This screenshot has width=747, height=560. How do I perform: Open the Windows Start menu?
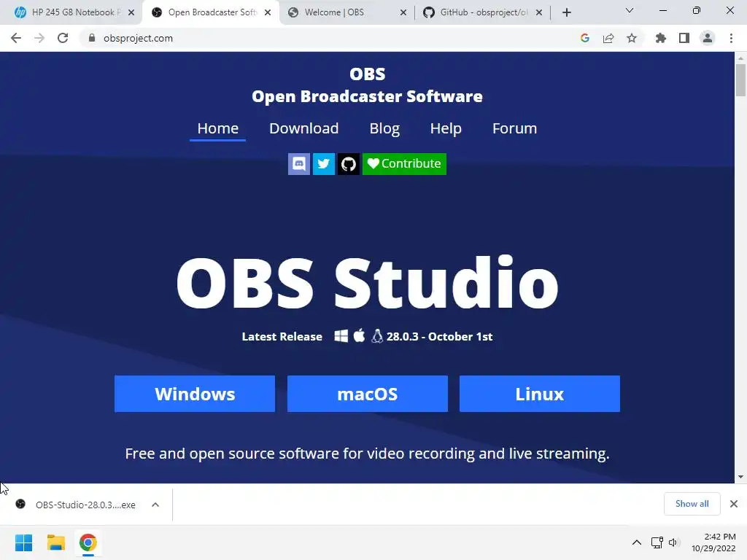click(23, 542)
